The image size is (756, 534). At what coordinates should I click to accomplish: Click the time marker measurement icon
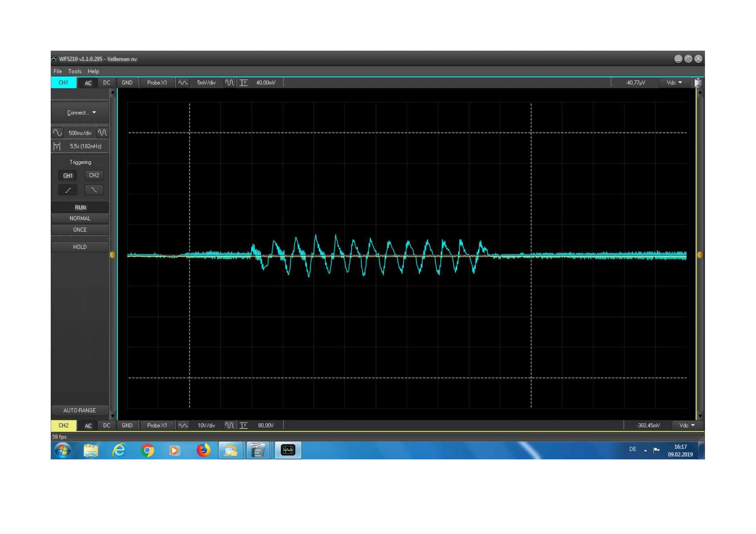[x=57, y=146]
